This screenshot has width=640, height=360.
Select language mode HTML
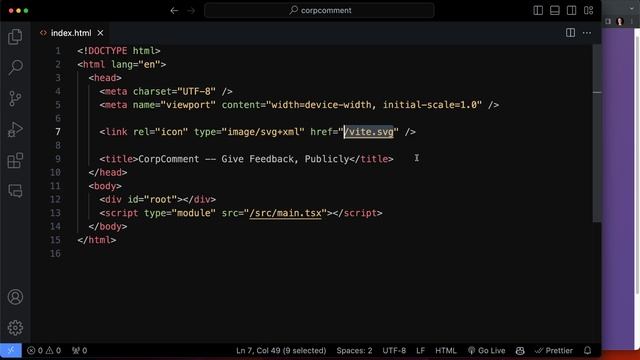click(x=446, y=350)
